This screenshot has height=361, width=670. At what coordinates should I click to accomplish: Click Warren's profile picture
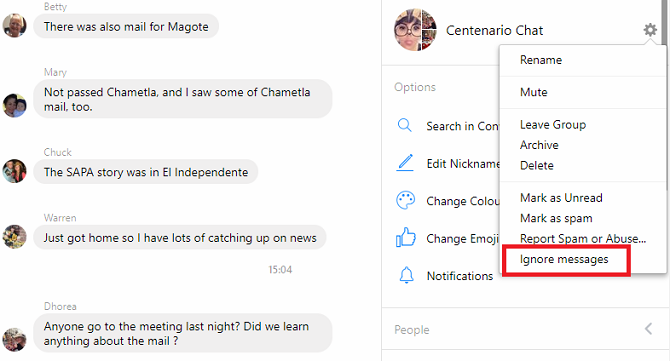click(x=15, y=237)
